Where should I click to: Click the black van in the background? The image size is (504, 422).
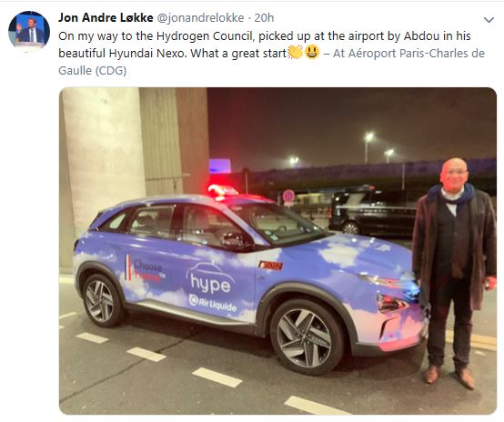(x=372, y=212)
